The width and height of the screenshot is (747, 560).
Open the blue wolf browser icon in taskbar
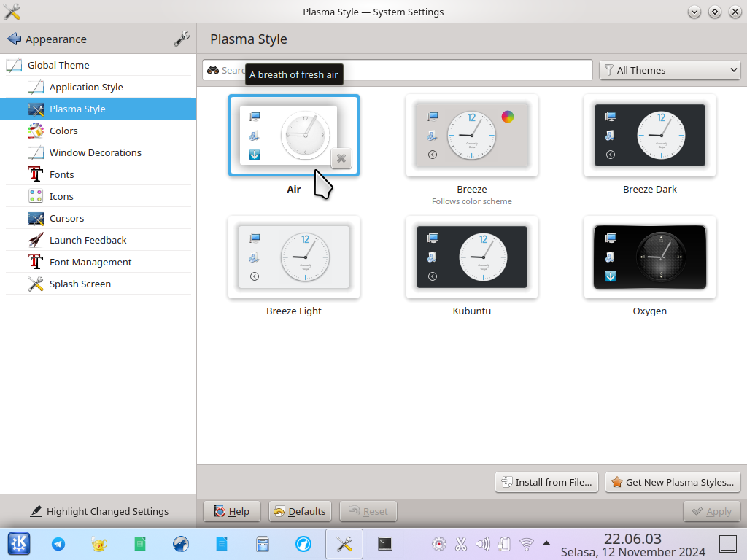[181, 544]
